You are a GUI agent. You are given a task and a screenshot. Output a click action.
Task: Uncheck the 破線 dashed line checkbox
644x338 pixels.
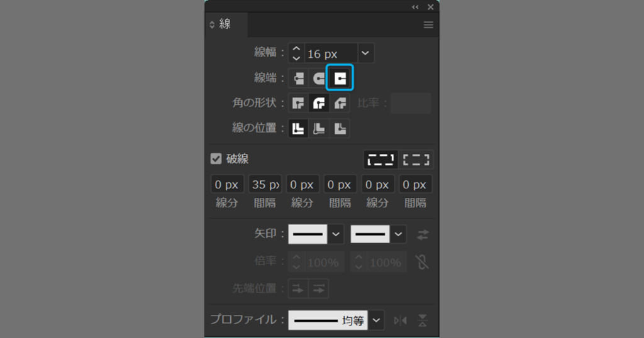tap(216, 159)
